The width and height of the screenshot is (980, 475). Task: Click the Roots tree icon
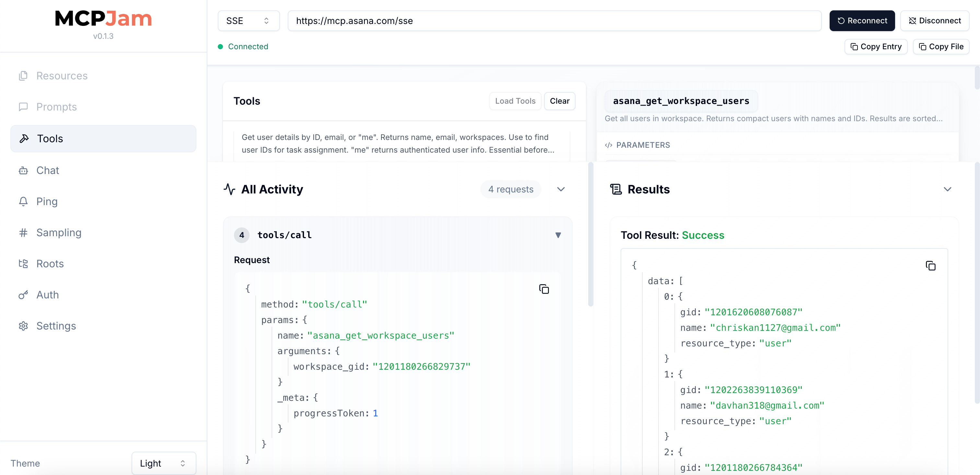click(x=23, y=263)
